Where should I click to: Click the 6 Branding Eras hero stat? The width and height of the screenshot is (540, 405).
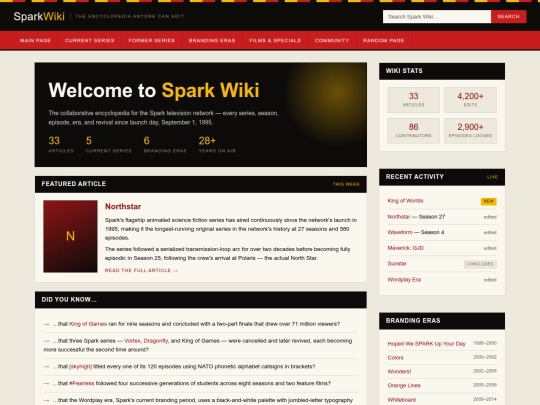point(165,144)
